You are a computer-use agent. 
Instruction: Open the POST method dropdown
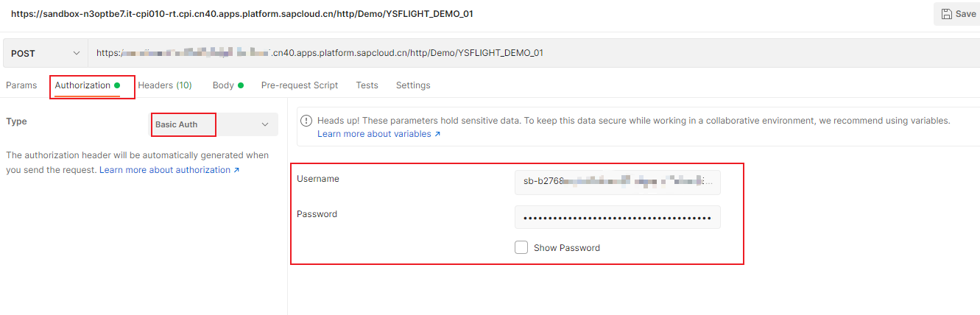point(45,53)
